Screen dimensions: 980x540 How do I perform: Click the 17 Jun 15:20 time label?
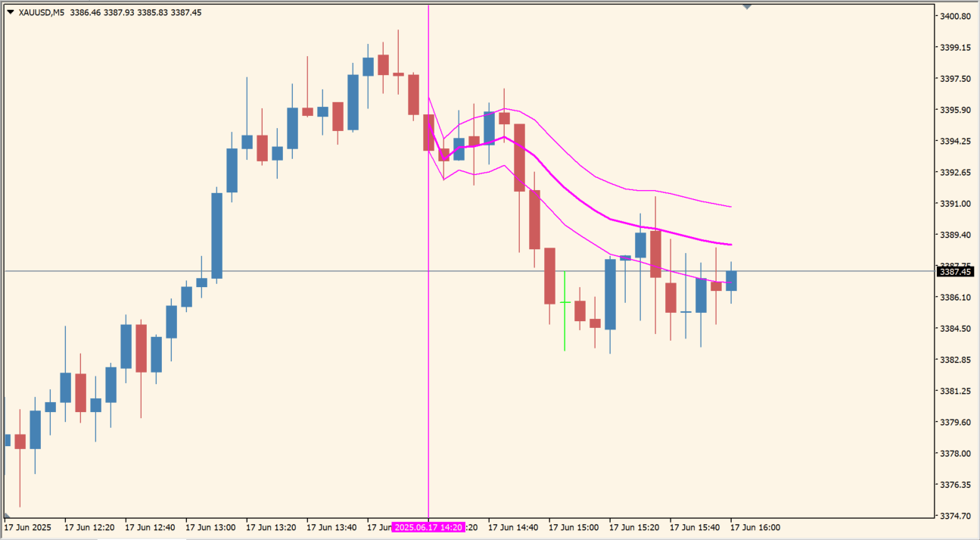634,527
